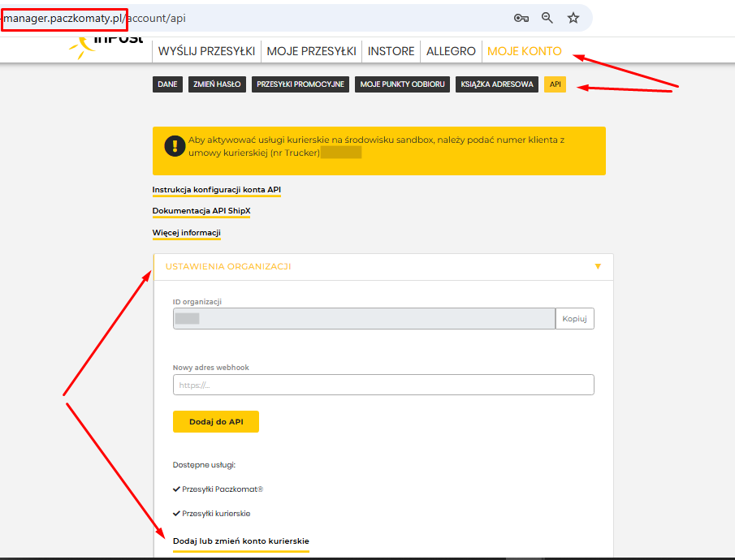Screen dimensions: 735x560
Task: Focus the Nowy adres webhook input field
Action: point(383,385)
